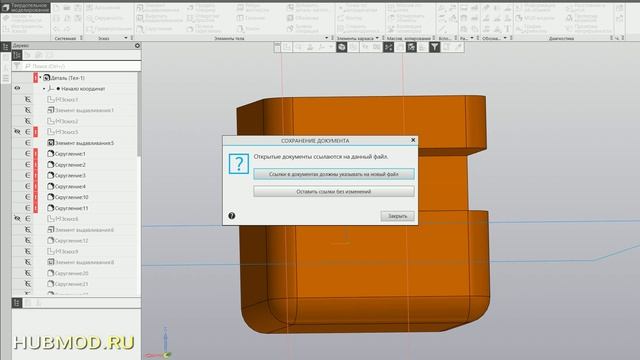Open help icon in the save dialog
This screenshot has width=640, height=360.
click(x=231, y=216)
